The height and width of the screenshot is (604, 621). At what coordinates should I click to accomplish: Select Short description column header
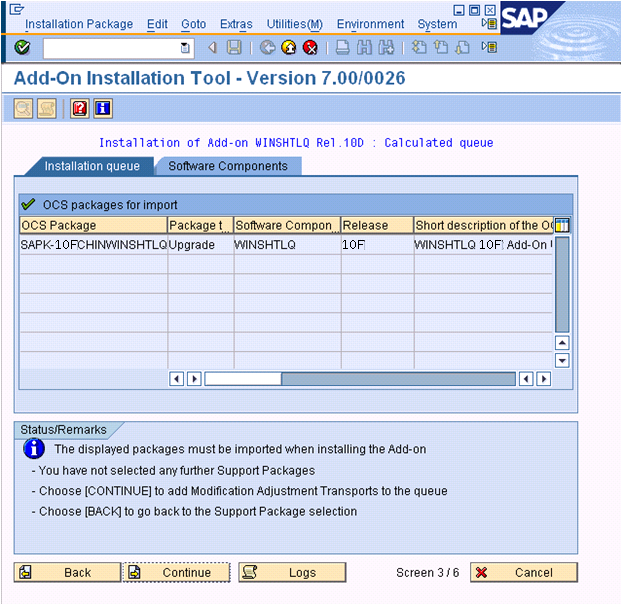(x=484, y=225)
